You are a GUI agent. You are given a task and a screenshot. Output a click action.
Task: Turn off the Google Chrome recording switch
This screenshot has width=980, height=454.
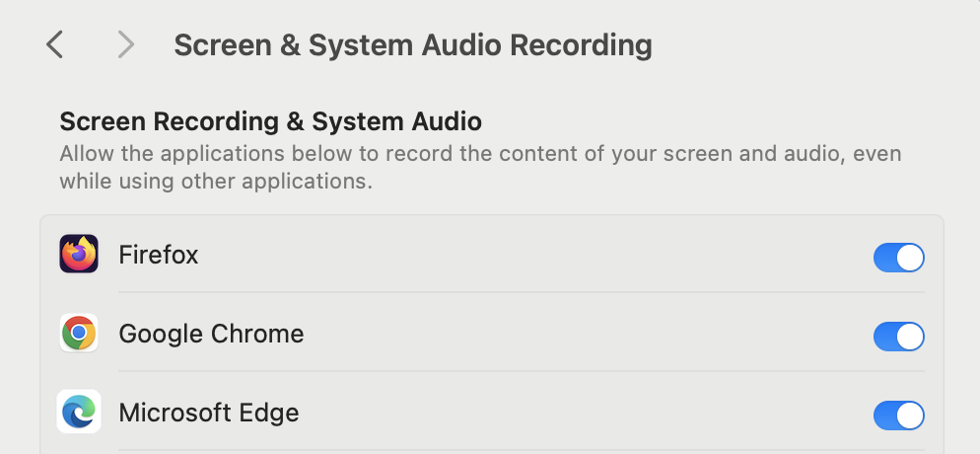point(899,337)
